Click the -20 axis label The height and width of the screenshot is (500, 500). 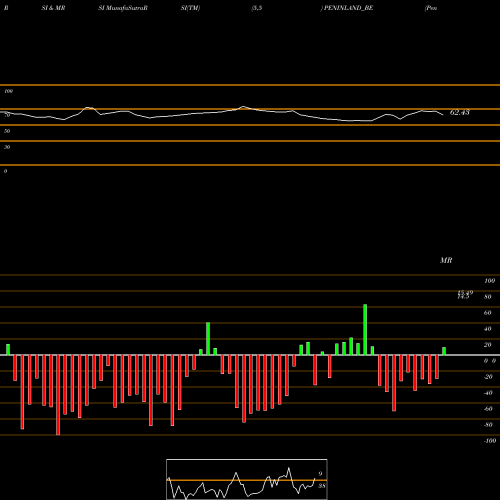(488, 377)
